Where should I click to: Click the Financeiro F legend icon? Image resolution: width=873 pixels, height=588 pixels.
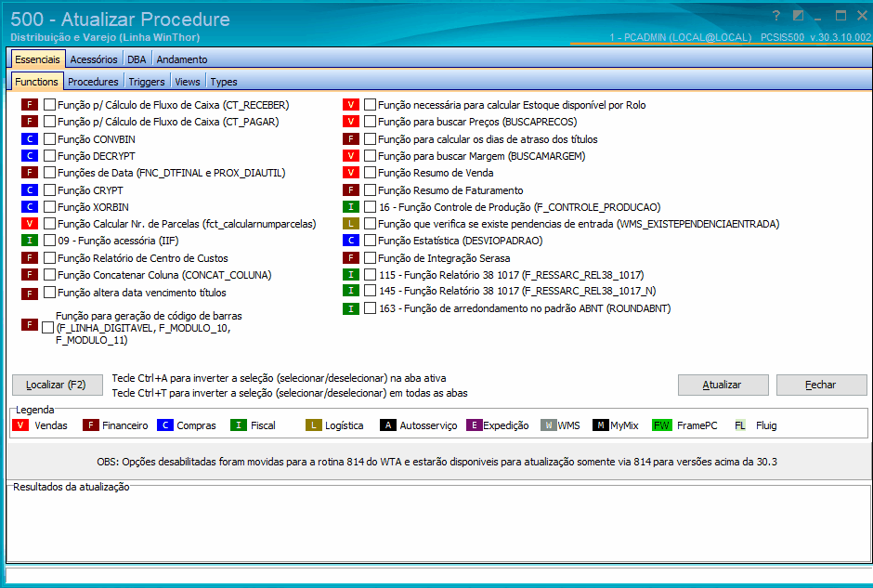(x=91, y=425)
